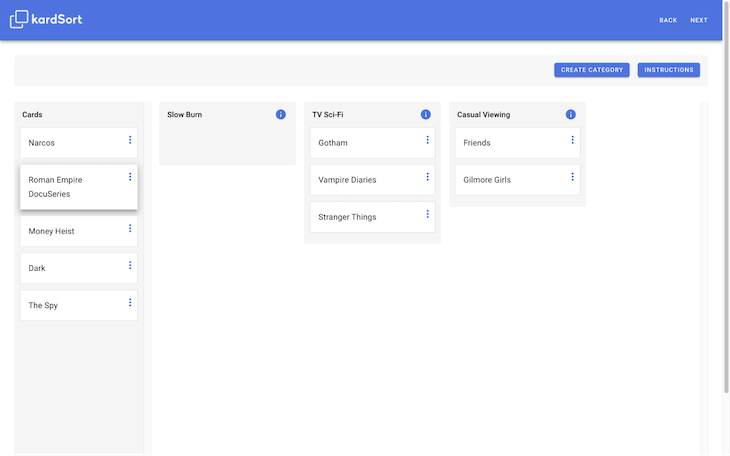Image resolution: width=730 pixels, height=456 pixels.
Task: Open options menu for Roman Empire DocuSeries
Action: point(130,177)
